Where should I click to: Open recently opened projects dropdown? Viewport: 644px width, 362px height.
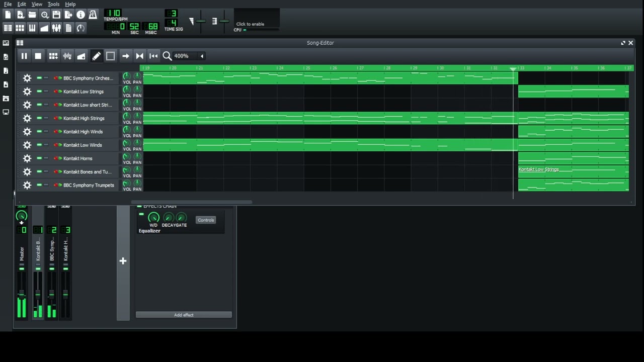44,15
